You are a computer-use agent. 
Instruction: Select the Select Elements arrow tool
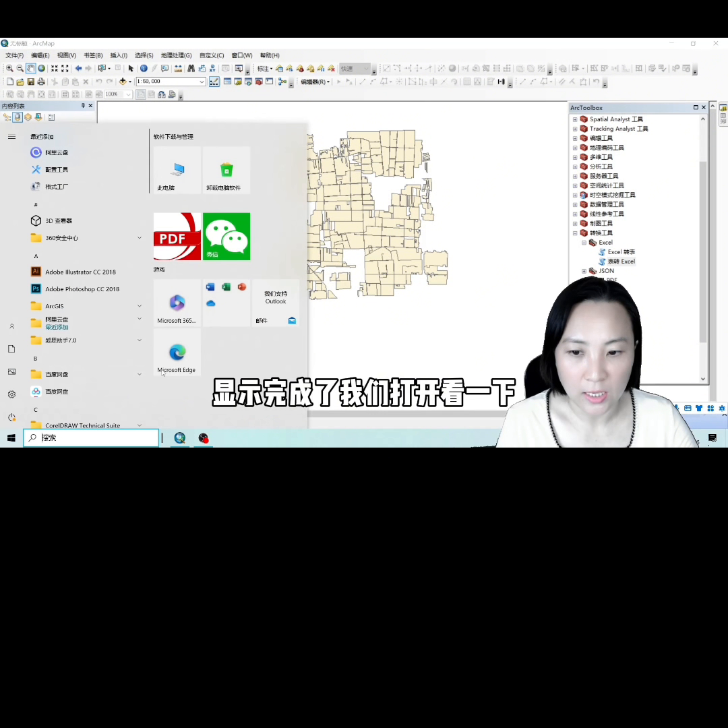pos(131,68)
